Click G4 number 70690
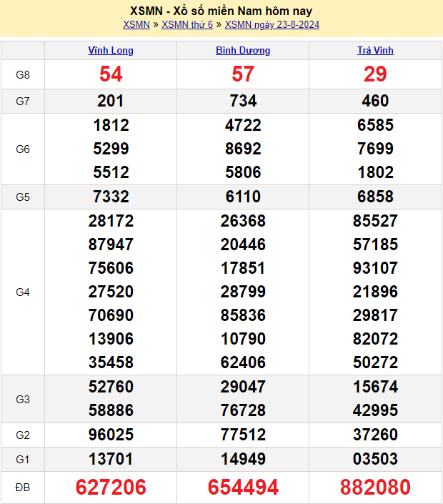 click(x=111, y=315)
